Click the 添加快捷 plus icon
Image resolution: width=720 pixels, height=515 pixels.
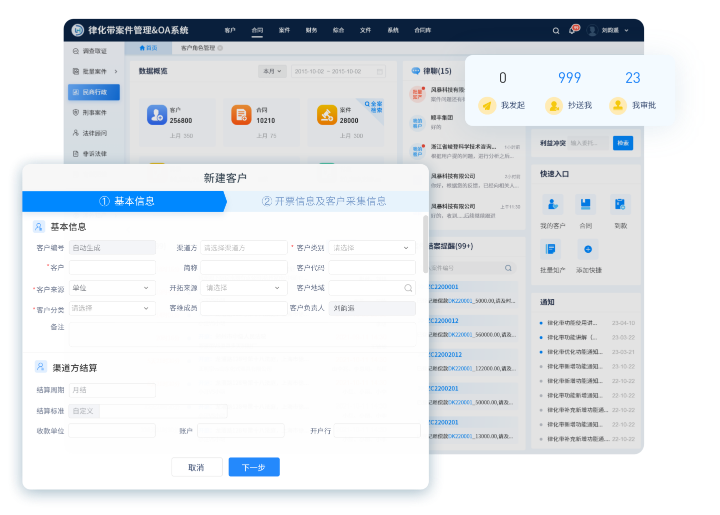pos(588,249)
